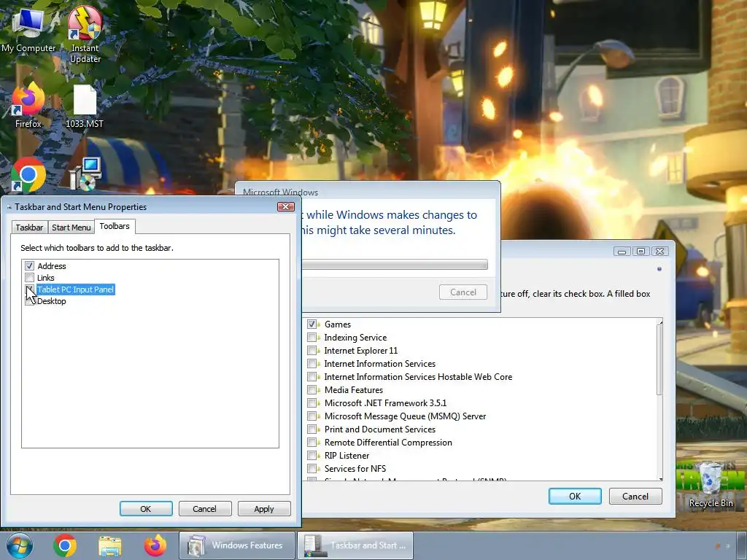This screenshot has height=560, width=747.
Task: Toggle the Desktop toolbar checkbox
Action: 29,301
